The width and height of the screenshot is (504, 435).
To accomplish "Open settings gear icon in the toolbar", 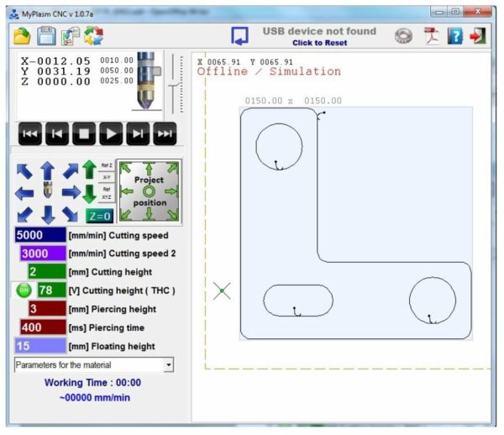I will pyautogui.click(x=404, y=35).
